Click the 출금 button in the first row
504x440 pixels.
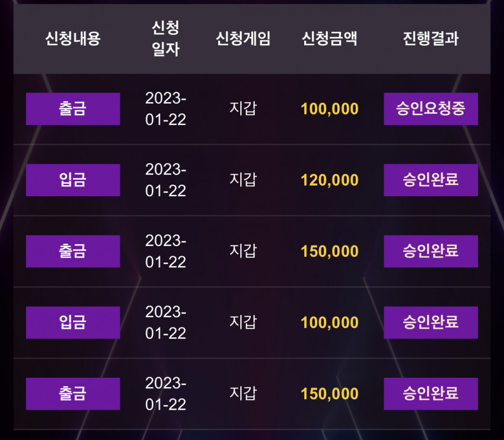point(73,109)
